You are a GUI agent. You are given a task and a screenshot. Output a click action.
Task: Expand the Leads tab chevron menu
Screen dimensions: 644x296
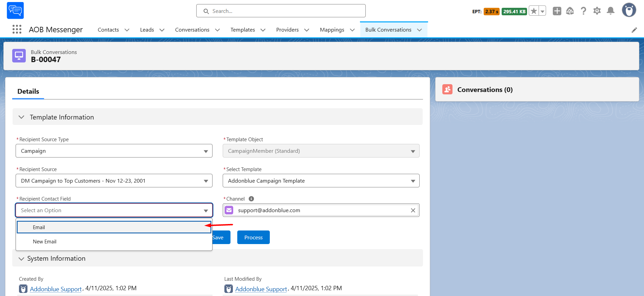162,30
